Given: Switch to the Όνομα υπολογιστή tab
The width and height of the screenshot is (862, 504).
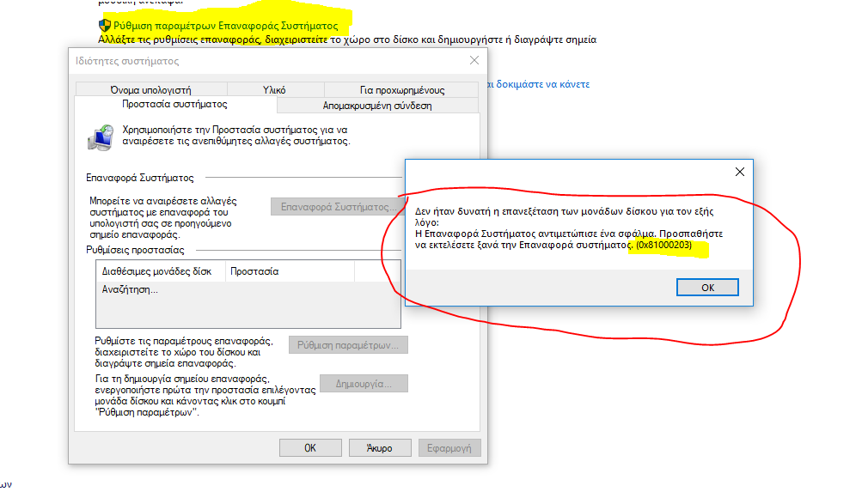Looking at the screenshot, I should tap(150, 90).
